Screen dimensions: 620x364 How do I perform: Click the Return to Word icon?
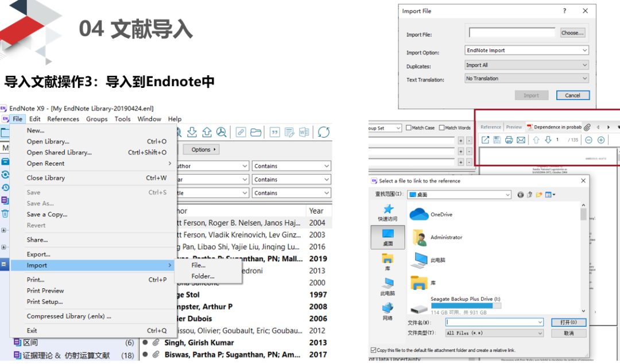click(304, 132)
